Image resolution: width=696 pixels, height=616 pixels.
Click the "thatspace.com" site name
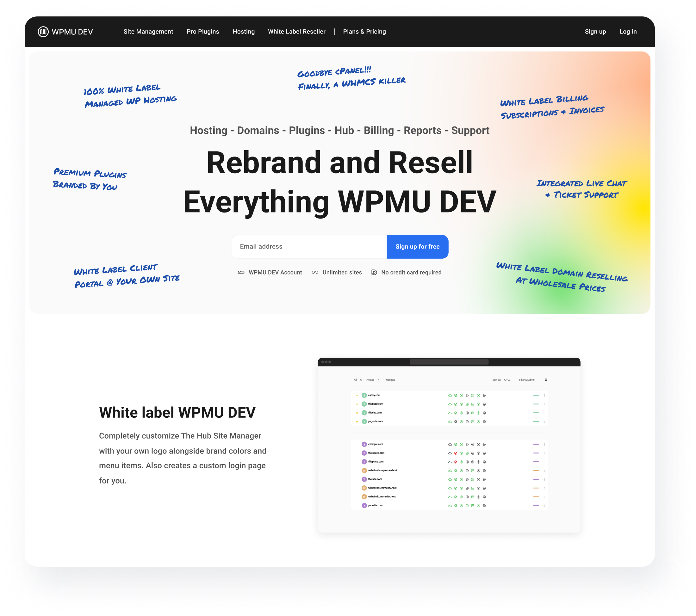pyautogui.click(x=376, y=453)
